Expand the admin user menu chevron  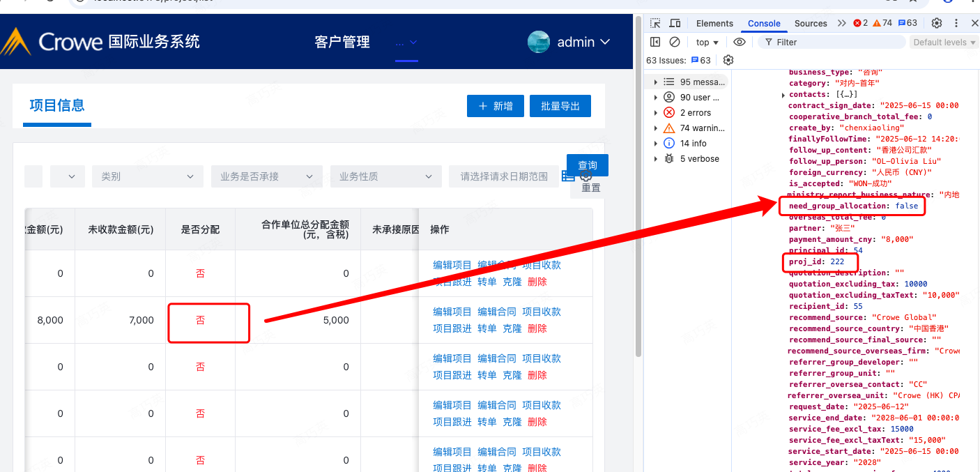(605, 42)
